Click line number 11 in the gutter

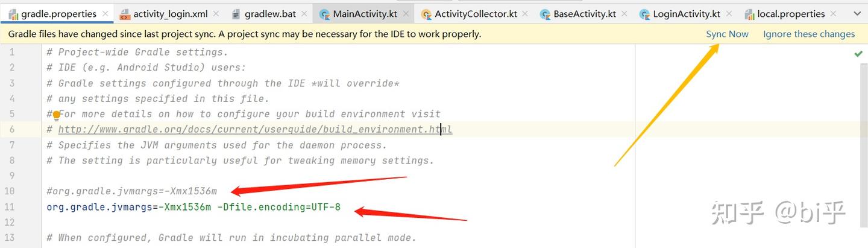pos(9,207)
